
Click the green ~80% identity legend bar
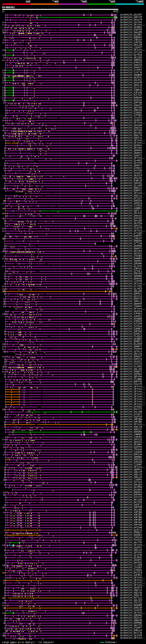click(x=101, y=4)
